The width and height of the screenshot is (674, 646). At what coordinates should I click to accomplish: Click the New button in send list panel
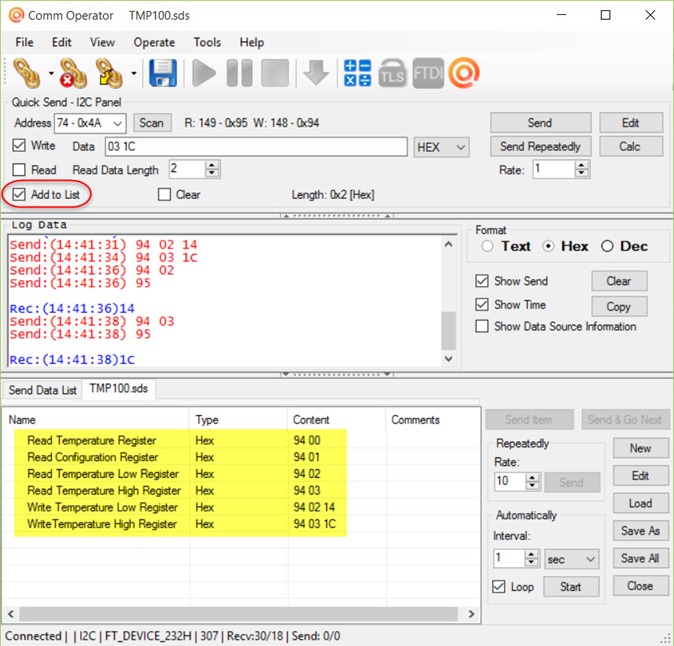(x=640, y=448)
